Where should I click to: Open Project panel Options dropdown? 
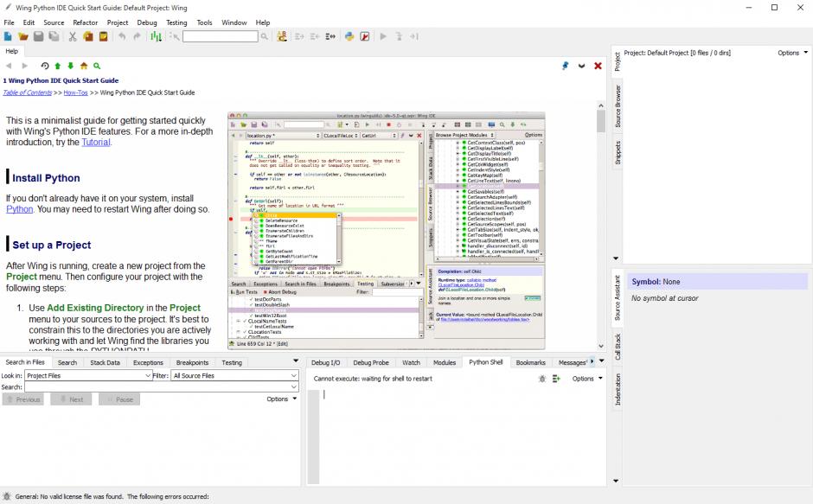(x=793, y=53)
